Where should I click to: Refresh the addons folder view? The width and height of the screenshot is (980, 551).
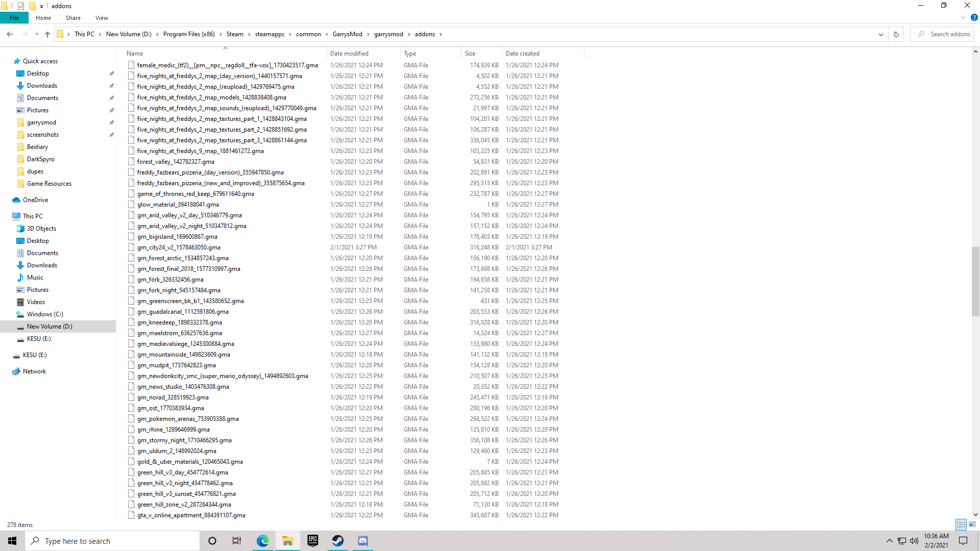896,34
